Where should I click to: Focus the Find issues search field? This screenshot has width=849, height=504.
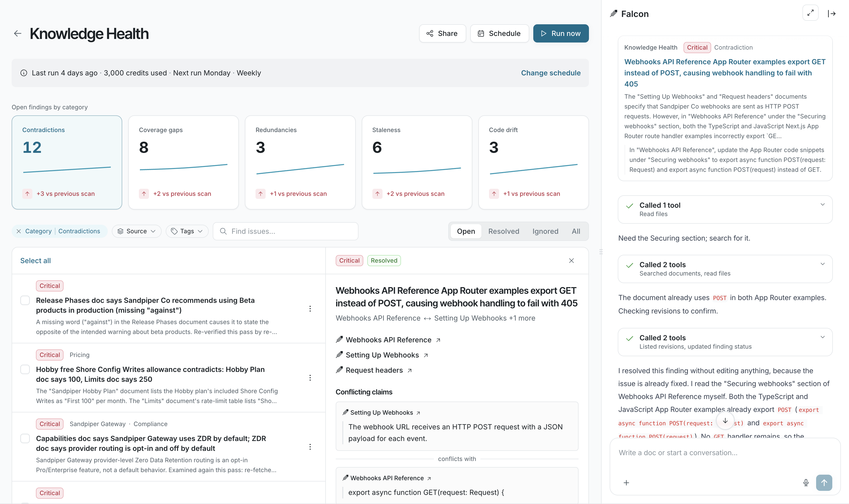285,231
